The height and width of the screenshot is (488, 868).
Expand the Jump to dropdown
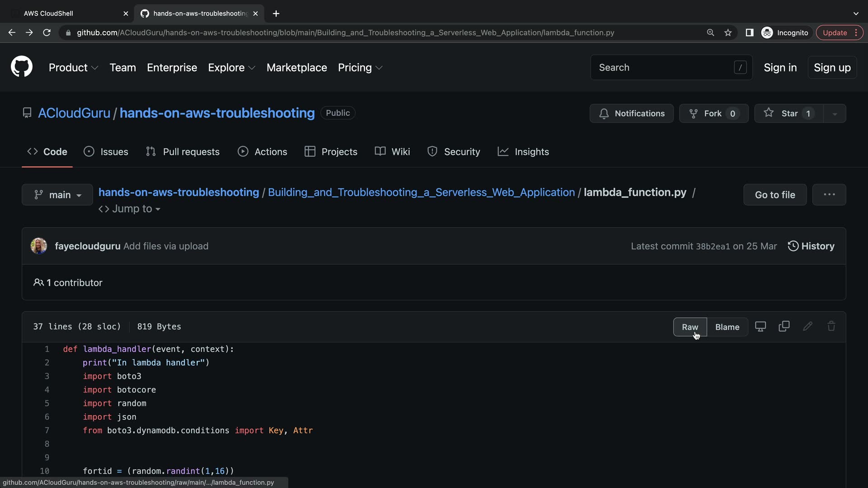coord(130,209)
